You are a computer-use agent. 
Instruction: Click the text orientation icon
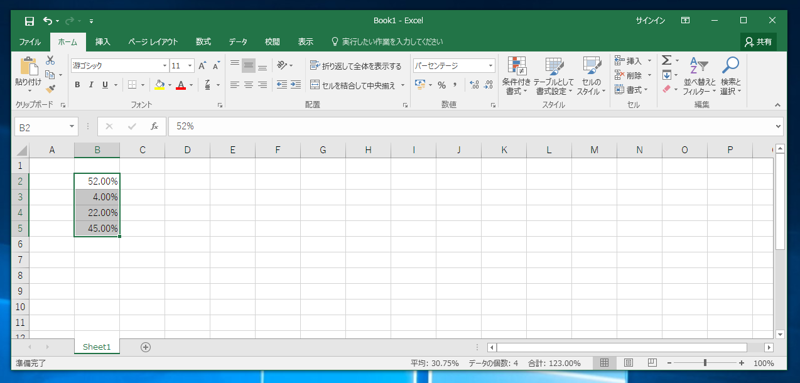pyautogui.click(x=282, y=65)
